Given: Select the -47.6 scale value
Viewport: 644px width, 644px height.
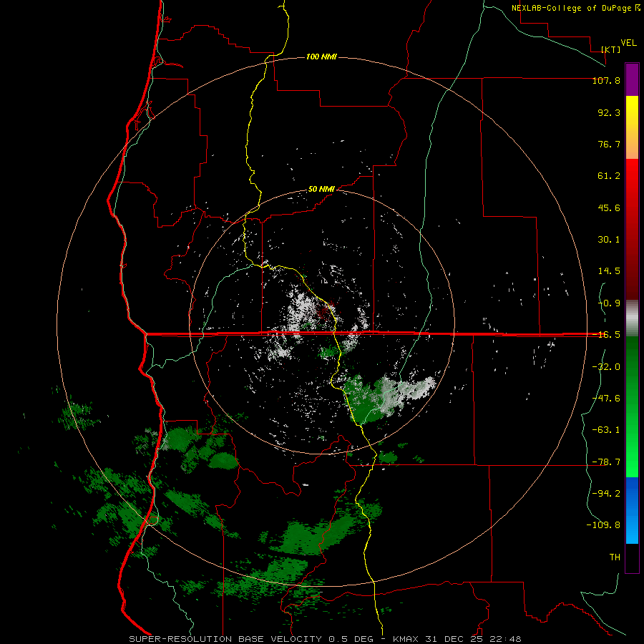Looking at the screenshot, I should click(606, 399).
